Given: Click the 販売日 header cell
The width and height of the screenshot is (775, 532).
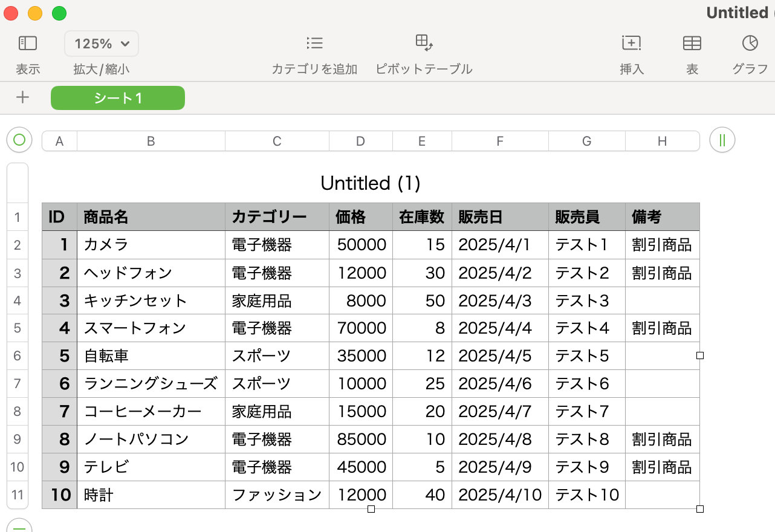Looking at the screenshot, I should (x=499, y=217).
